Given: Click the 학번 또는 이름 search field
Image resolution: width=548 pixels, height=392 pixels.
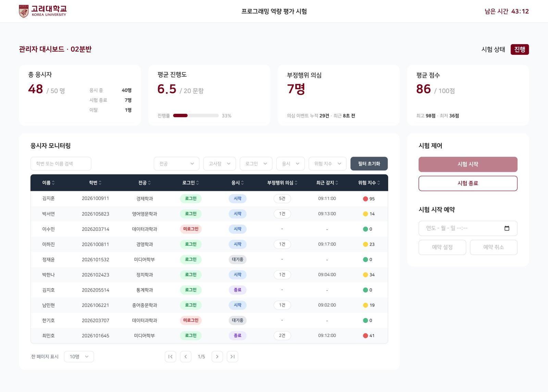Looking at the screenshot, I should (x=61, y=164).
